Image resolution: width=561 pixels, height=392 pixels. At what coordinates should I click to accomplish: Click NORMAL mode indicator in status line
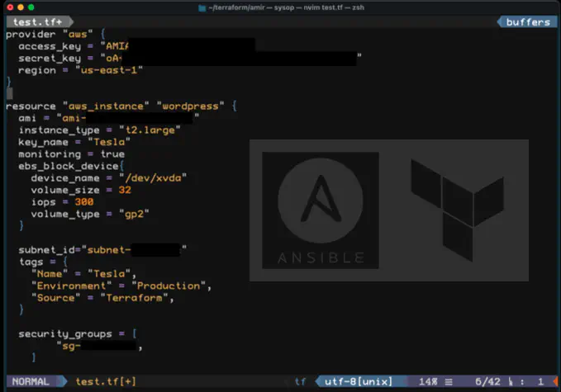tap(31, 381)
